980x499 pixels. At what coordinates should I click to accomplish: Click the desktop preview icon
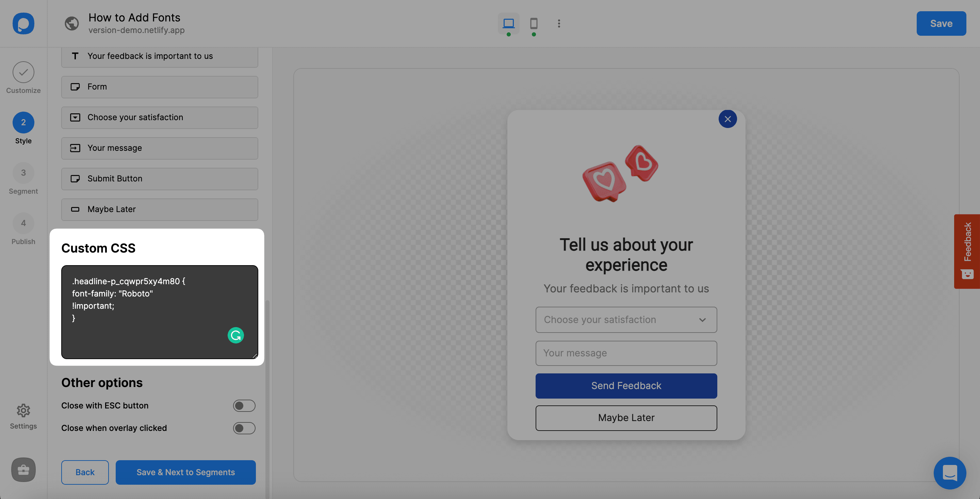508,23
